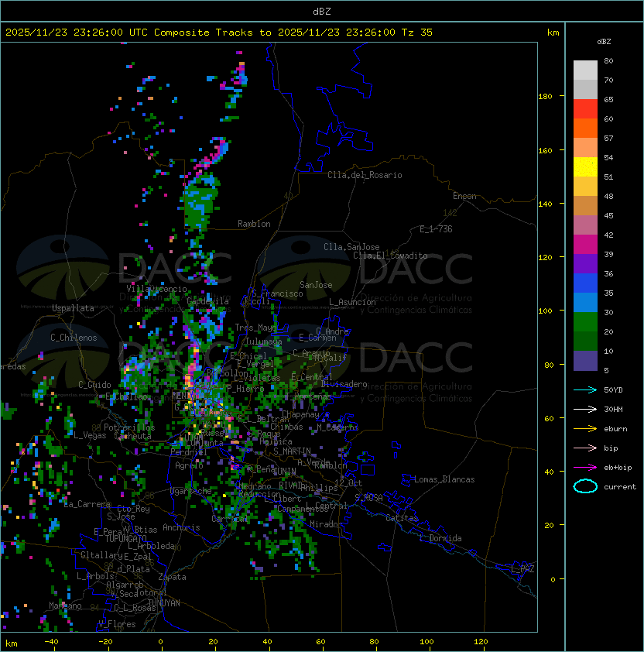Screen dimensions: 644x652
Task: Click the 'Anchoris' map label
Action: click(x=181, y=527)
